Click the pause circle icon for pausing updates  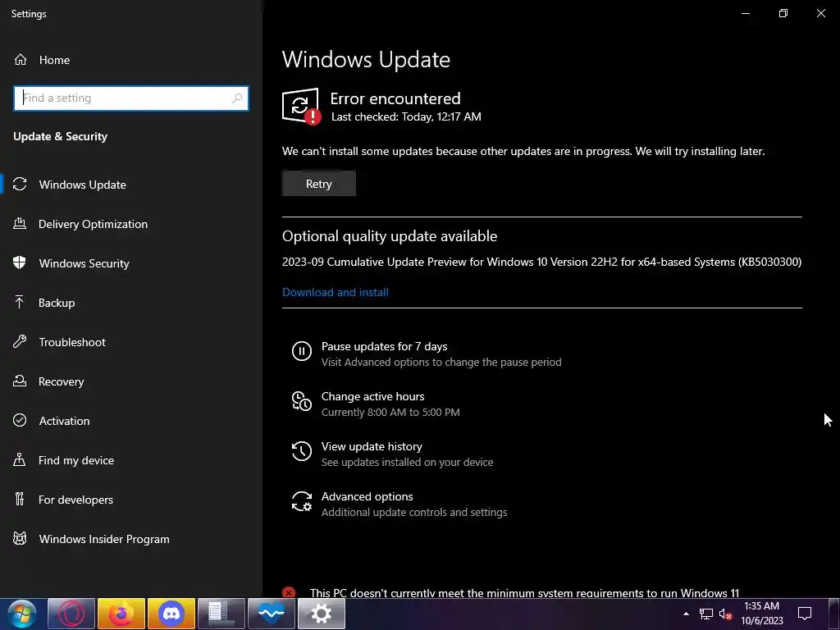302,351
